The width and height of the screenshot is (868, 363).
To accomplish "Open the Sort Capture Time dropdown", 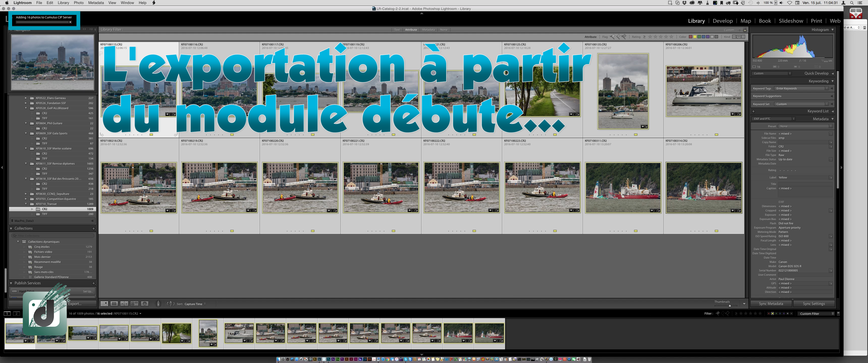I will click(x=195, y=304).
